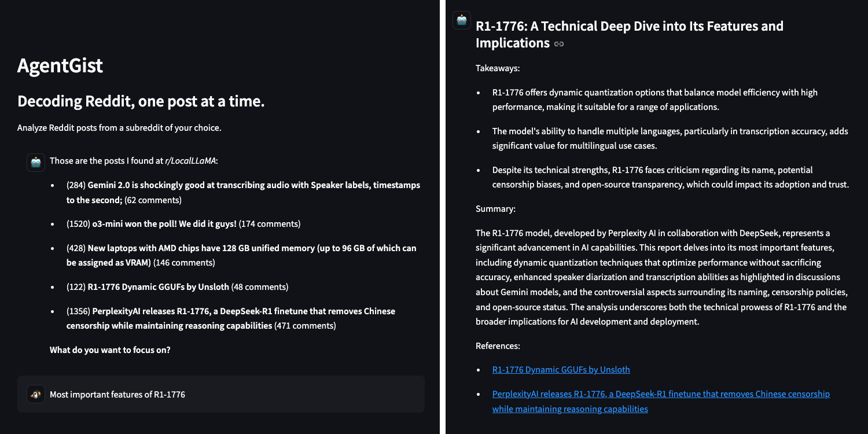This screenshot has height=434, width=868.
Task: Open the 'R1-1776 Dynamic GGUFs by Unsloth' reference link
Action: (x=561, y=370)
